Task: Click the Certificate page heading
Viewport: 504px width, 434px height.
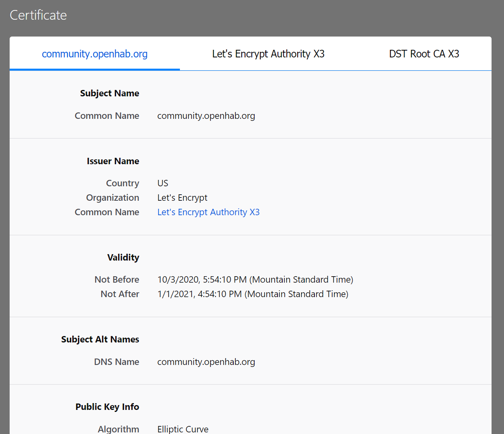Action: click(38, 15)
